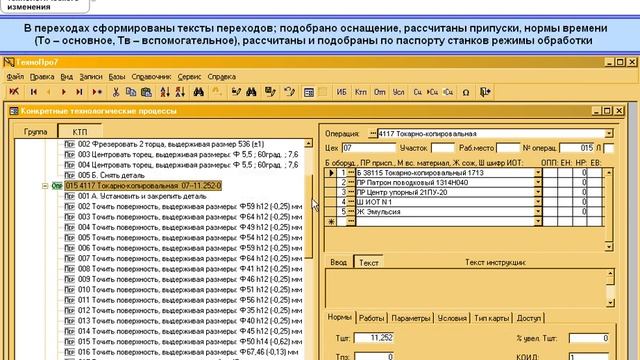Click the form-with-pencil toolbar icon
Image resolution: width=640 pixels, height=360 pixels.
270,92
